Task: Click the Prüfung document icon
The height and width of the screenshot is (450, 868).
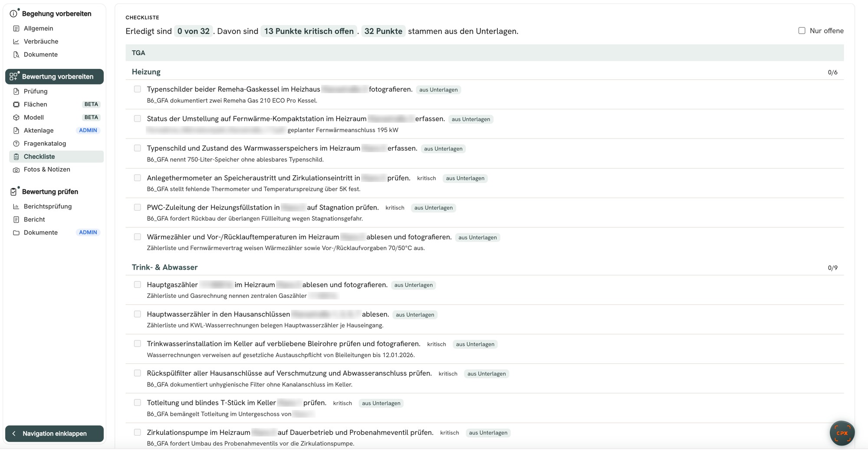Action: coord(16,91)
